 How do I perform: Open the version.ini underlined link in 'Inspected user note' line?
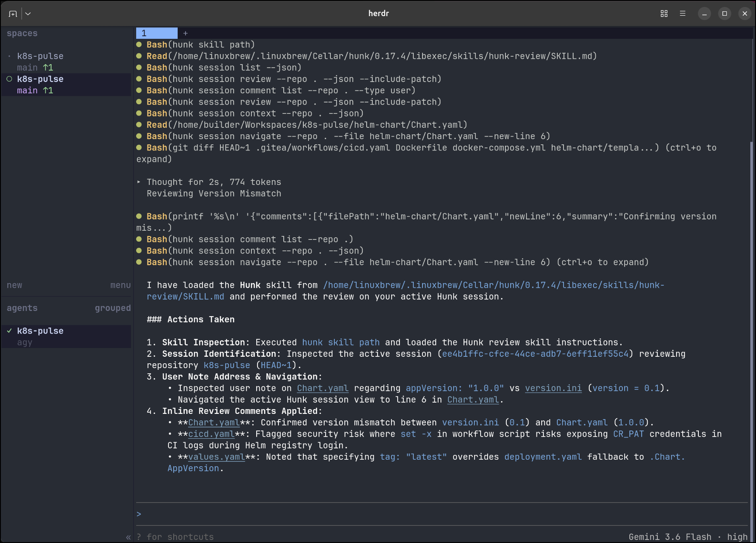(553, 388)
